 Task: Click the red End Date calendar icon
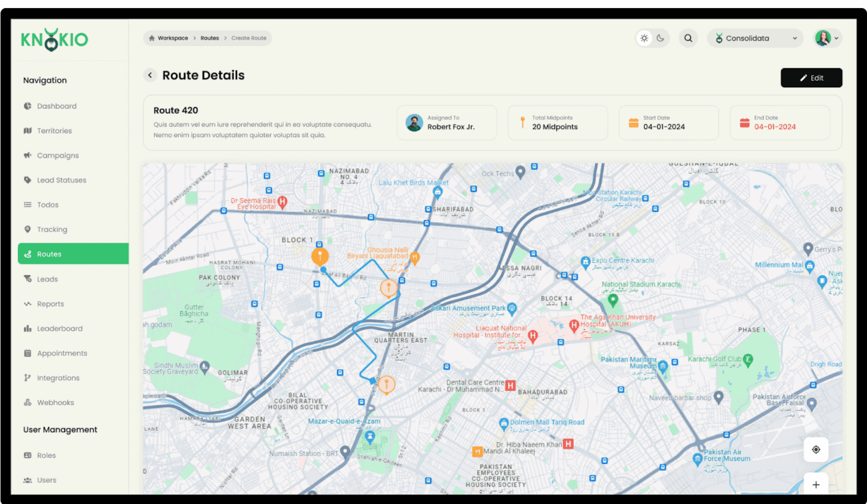(745, 122)
